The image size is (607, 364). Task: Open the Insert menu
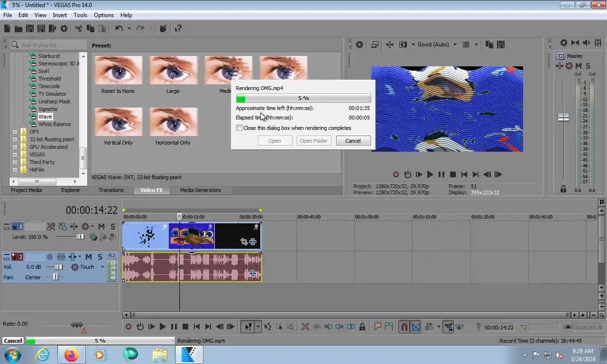coord(60,15)
